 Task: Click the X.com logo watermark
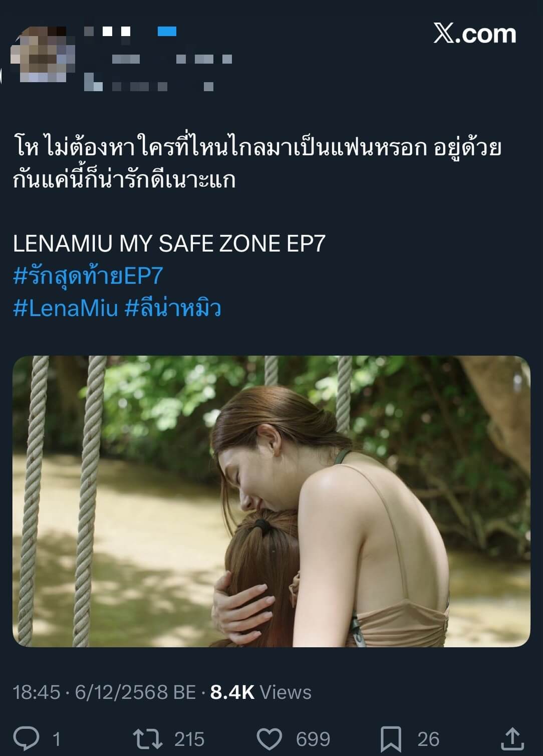474,34
